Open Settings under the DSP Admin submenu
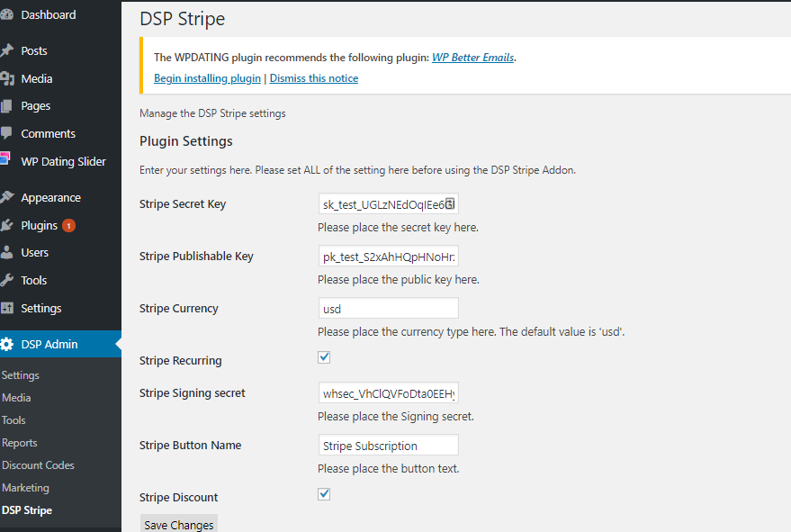This screenshot has height=532, width=791. click(20, 375)
